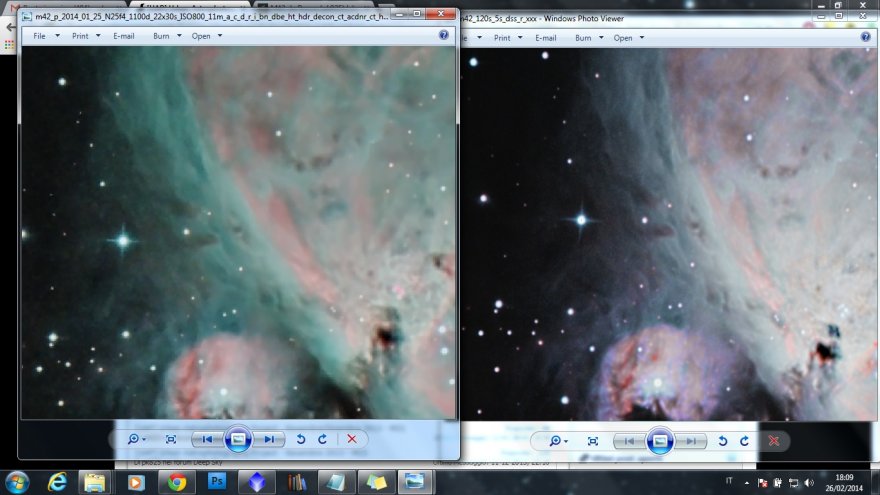Open the zoom magnifier in the right viewer

click(555, 441)
